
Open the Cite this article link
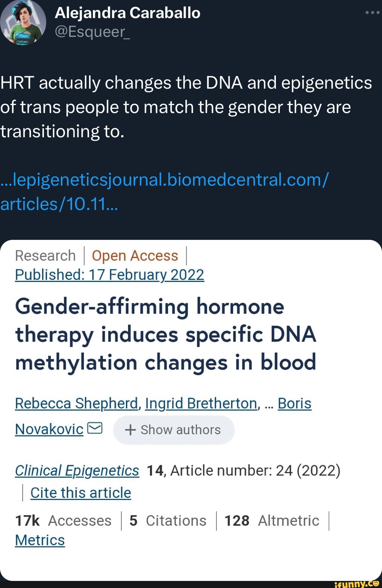coord(80,492)
